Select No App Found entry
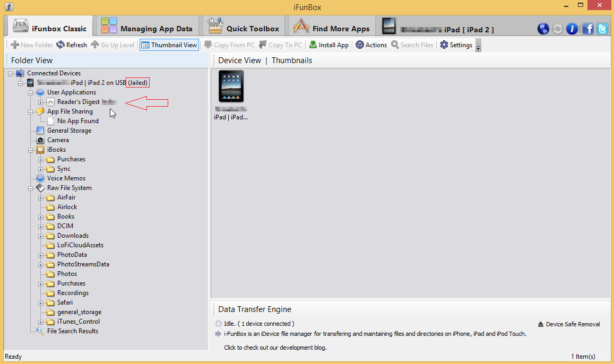This screenshot has width=614, height=364. pyautogui.click(x=77, y=121)
